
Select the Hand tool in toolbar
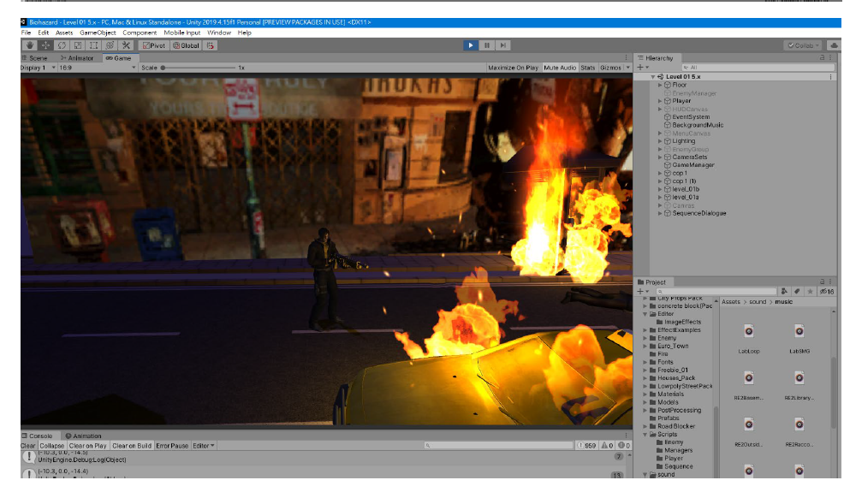(x=30, y=45)
